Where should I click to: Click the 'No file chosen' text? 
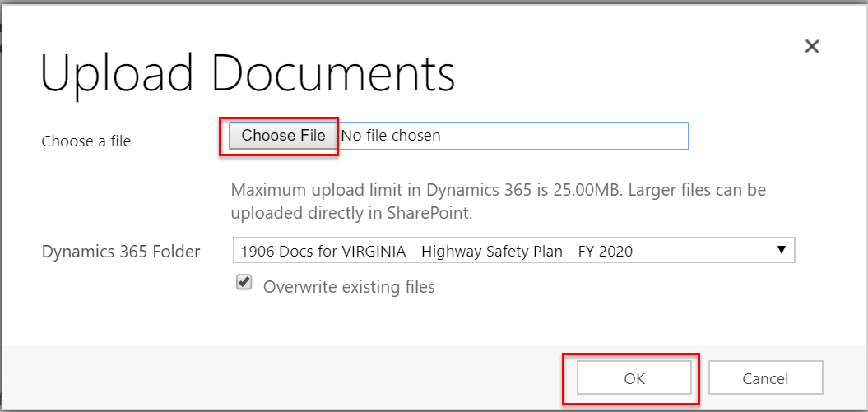tap(391, 136)
